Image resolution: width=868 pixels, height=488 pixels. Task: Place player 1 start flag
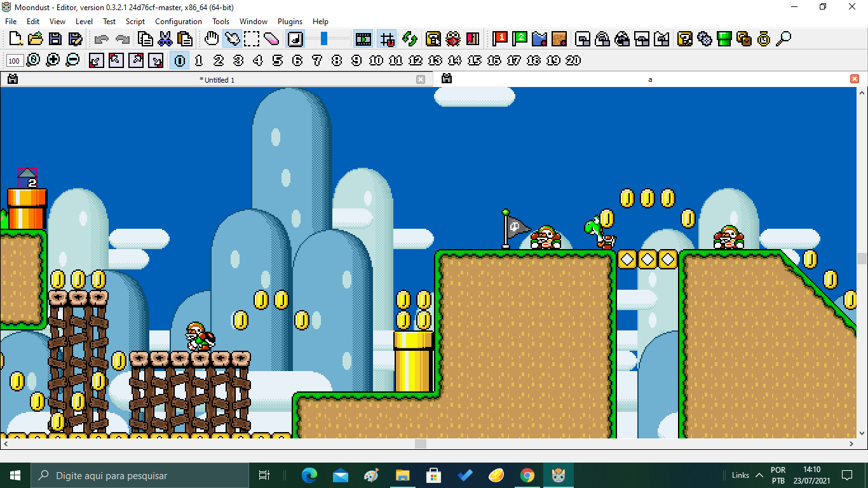(501, 39)
